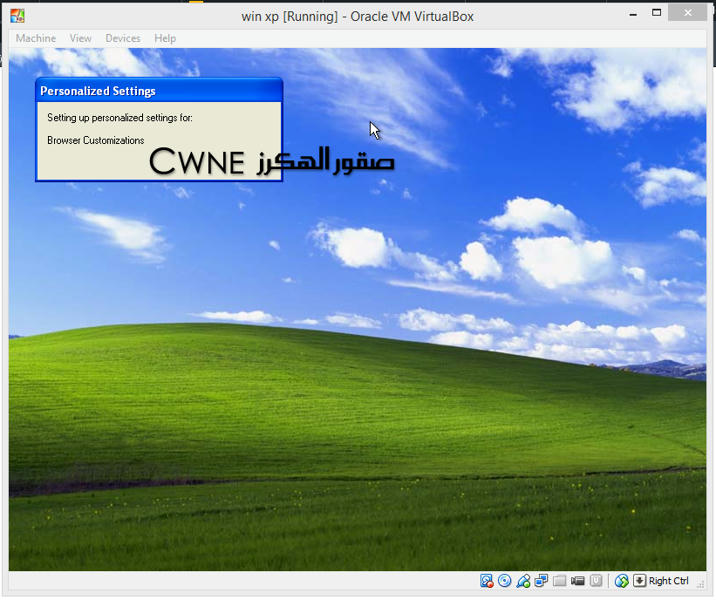Click 'Setting up personalized settings for:' text
Screen dimensions: 716x600
pyautogui.click(x=120, y=118)
